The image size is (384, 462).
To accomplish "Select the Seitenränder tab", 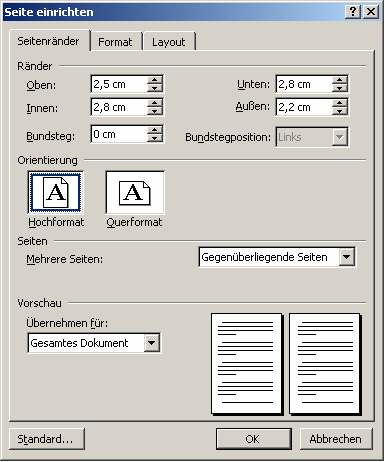I will (x=49, y=41).
